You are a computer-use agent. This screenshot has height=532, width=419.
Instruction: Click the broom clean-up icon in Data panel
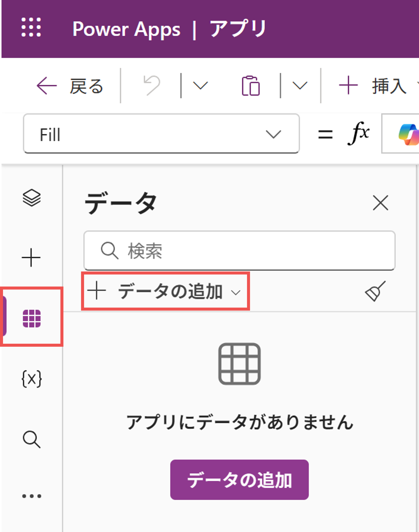coord(375,291)
